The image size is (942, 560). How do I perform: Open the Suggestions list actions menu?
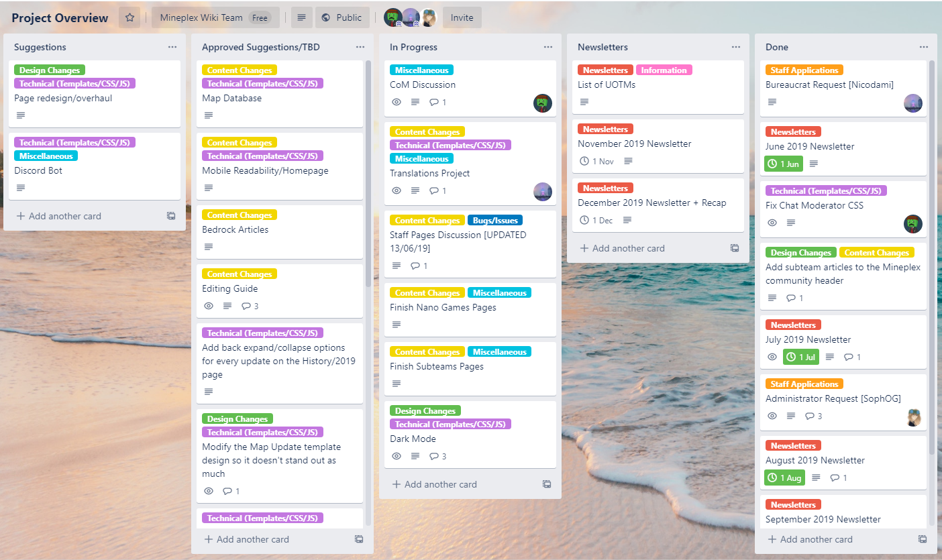(172, 47)
